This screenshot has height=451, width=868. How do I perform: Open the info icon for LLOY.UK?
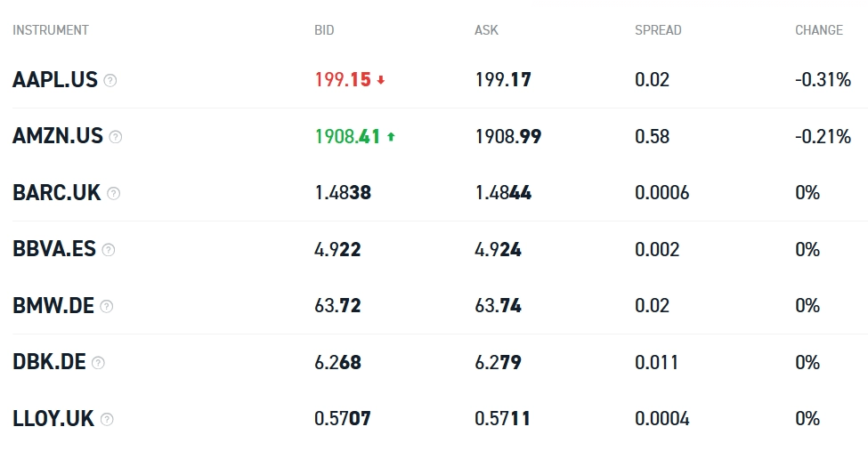point(107,419)
